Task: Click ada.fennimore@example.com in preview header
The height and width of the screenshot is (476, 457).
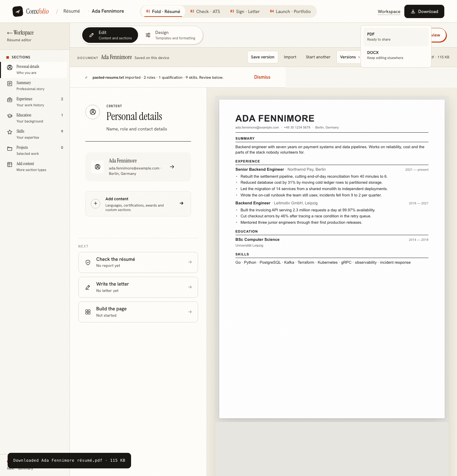Action: tap(257, 128)
